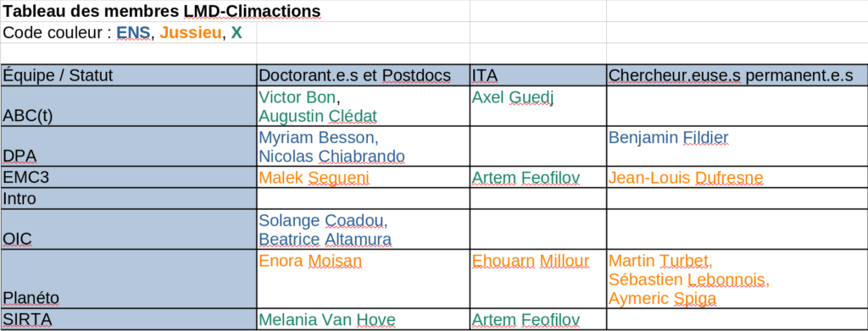Select the 'Ehouarn Millour' cell
868x331 pixels.
tap(538, 279)
